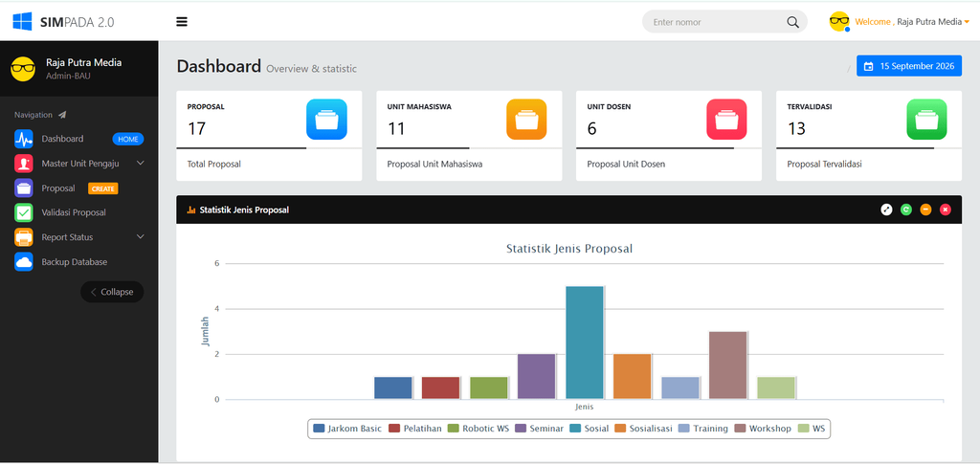Reload the Statistik panel with green refresh icon
This screenshot has height=464, width=980.
pyautogui.click(x=905, y=210)
